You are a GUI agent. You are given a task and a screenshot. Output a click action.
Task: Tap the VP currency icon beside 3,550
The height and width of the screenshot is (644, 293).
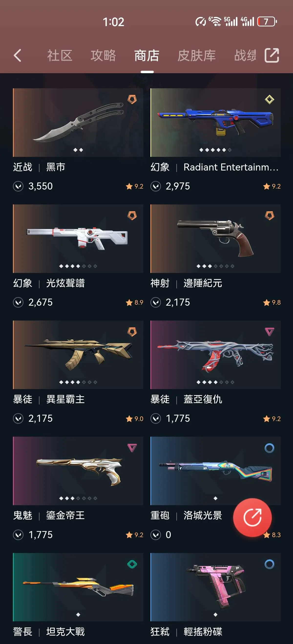(x=18, y=186)
